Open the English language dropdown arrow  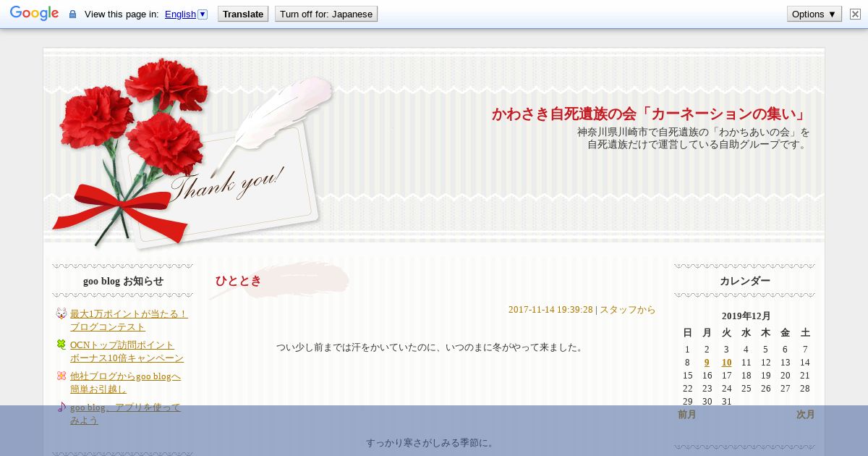tap(203, 14)
